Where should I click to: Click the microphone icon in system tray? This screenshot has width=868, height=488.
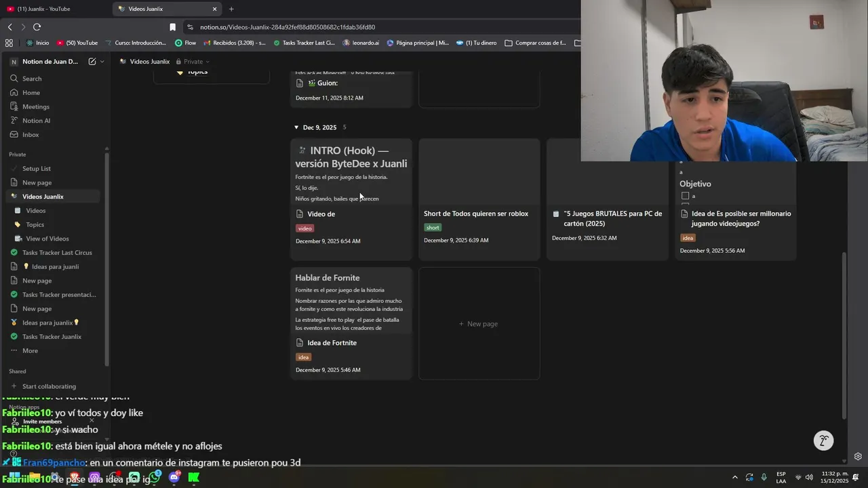[x=764, y=477]
